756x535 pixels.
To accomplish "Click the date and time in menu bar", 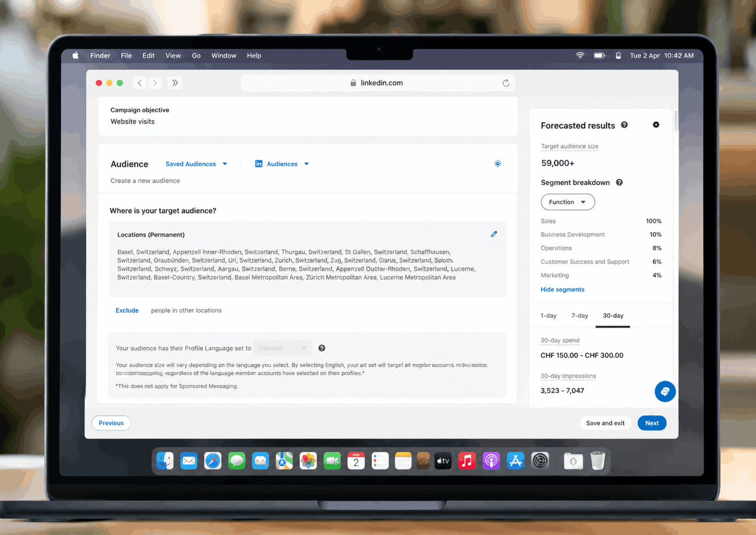I will click(662, 55).
